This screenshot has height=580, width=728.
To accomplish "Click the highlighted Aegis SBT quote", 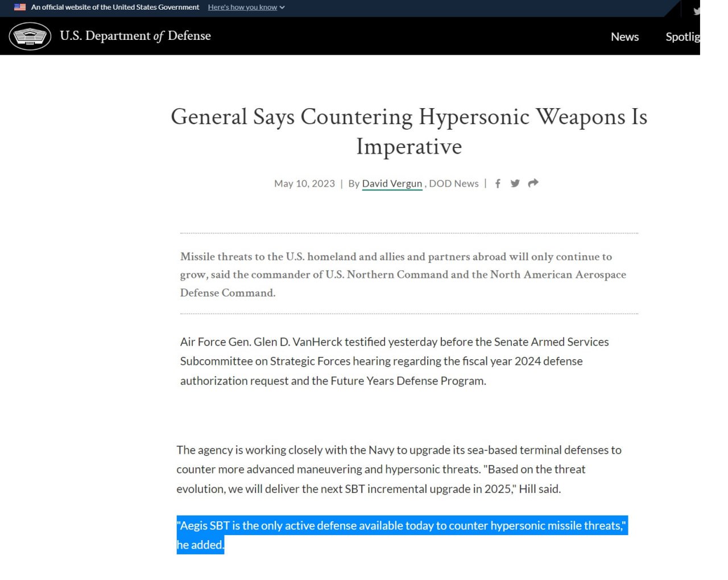I will (x=402, y=535).
